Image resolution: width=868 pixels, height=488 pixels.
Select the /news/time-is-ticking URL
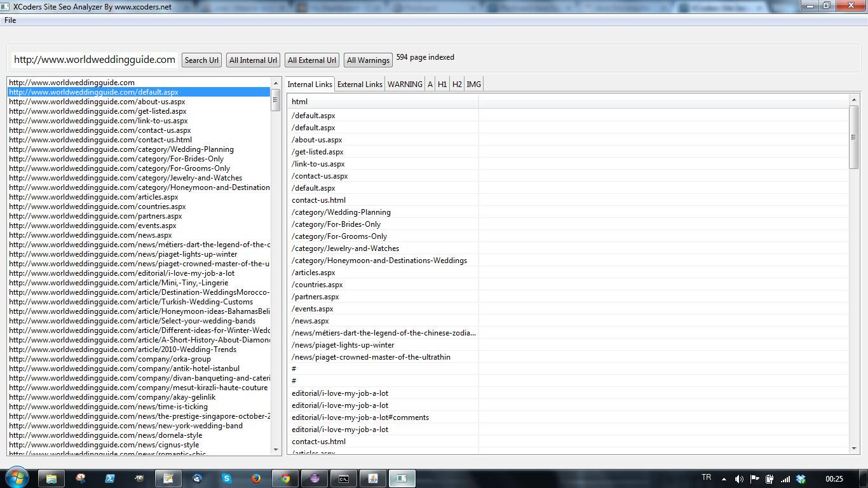(x=139, y=406)
